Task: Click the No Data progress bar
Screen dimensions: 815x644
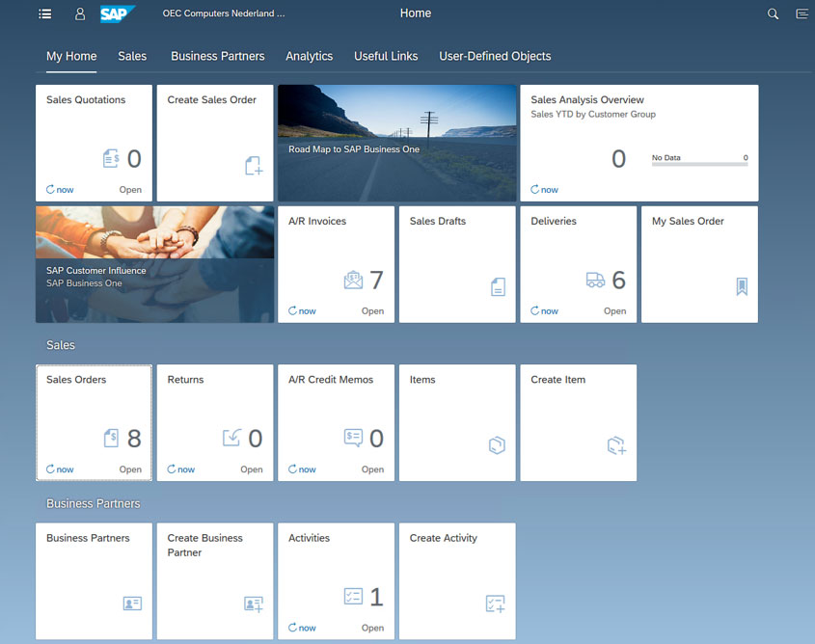Action: 699,164
